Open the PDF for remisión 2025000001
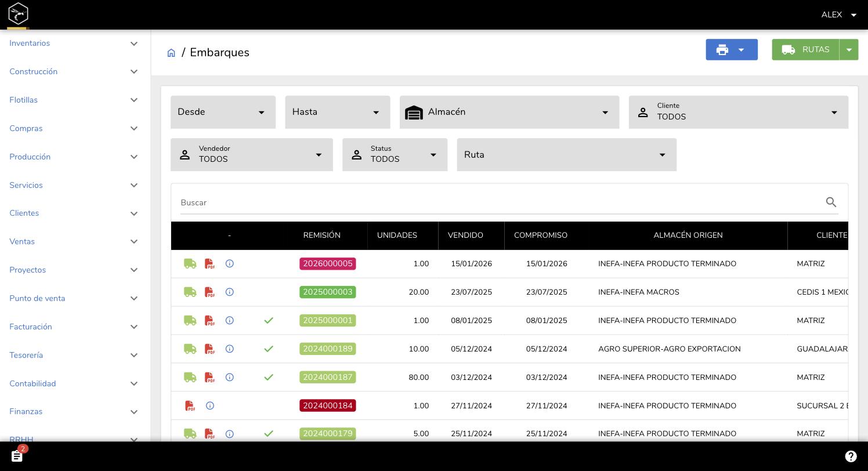 (x=210, y=321)
